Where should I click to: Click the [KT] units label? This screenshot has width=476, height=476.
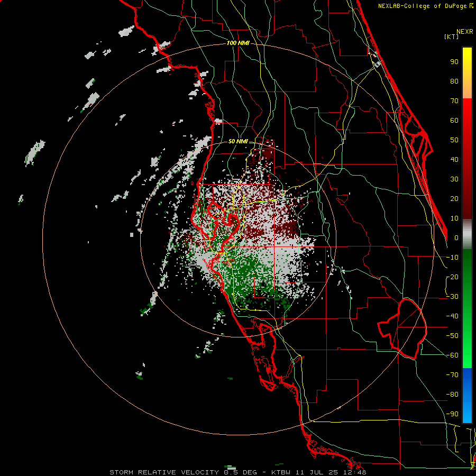(452, 36)
